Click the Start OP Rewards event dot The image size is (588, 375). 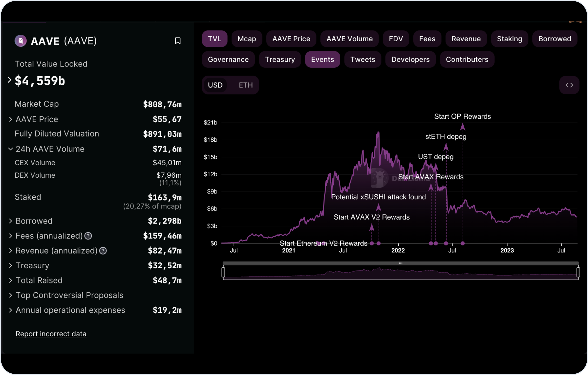coord(463,243)
